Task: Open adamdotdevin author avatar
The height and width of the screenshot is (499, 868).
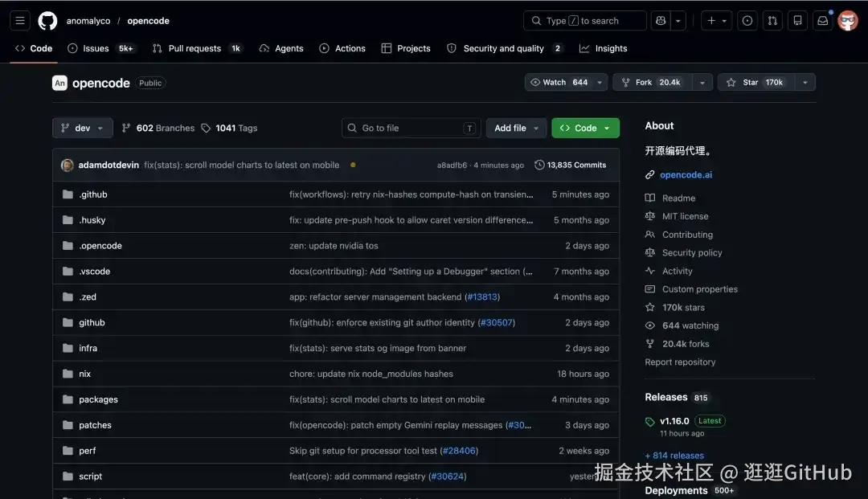Action: [x=67, y=165]
